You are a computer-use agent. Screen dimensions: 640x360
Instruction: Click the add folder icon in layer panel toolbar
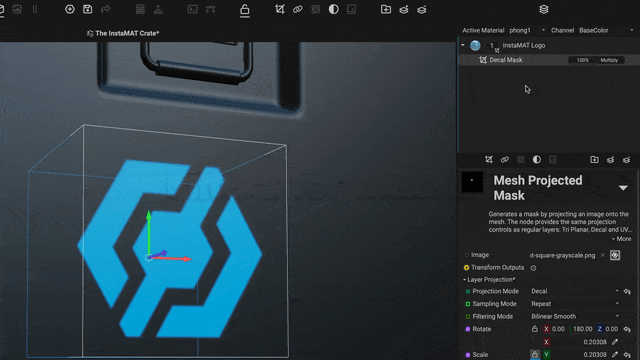click(594, 160)
